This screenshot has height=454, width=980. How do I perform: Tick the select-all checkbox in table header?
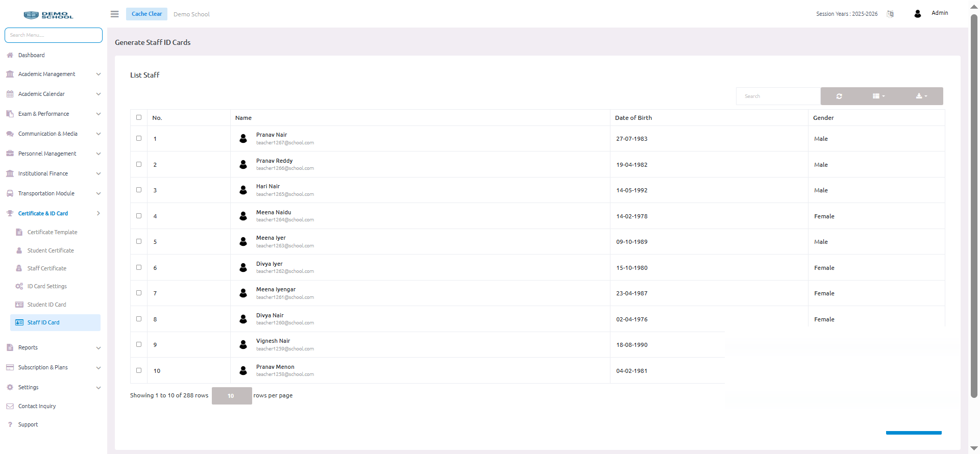[x=139, y=117]
